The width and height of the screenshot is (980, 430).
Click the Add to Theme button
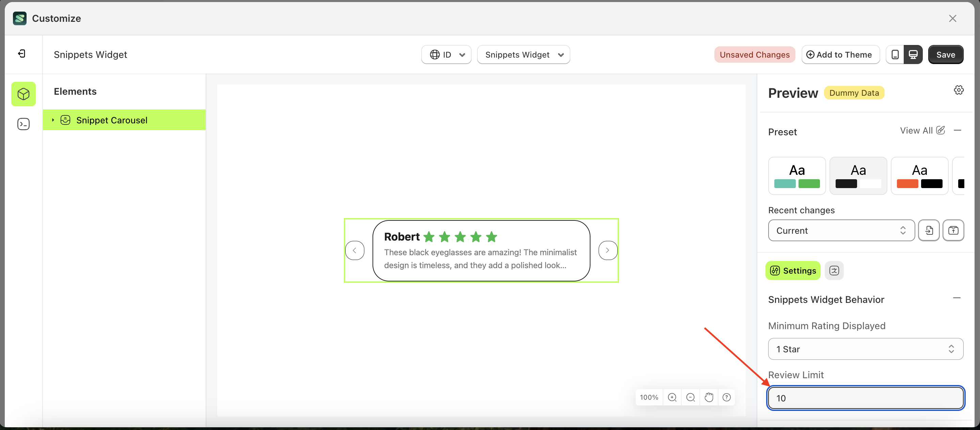pos(840,55)
